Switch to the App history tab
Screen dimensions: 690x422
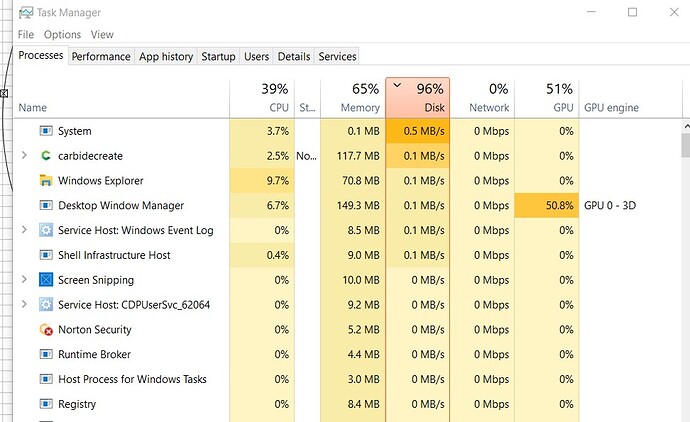pos(166,56)
